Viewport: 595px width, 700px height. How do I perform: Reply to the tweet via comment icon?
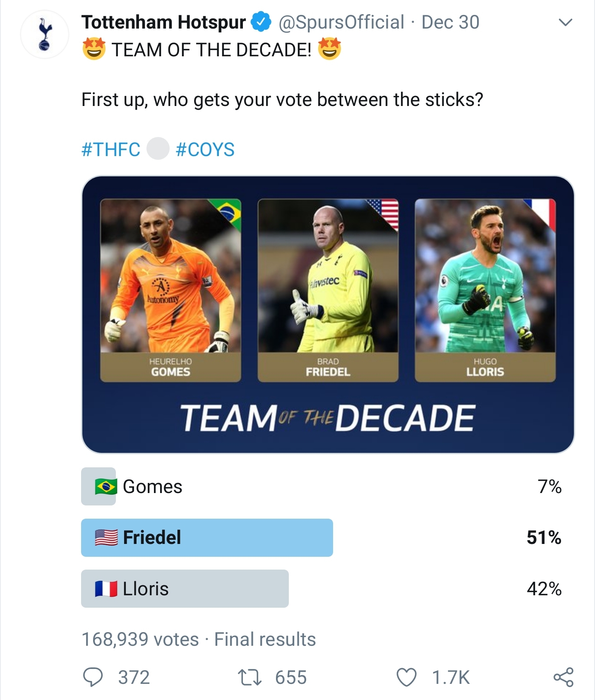click(x=93, y=678)
